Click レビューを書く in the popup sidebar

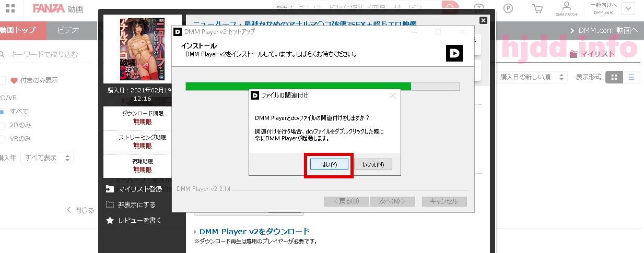[134, 220]
